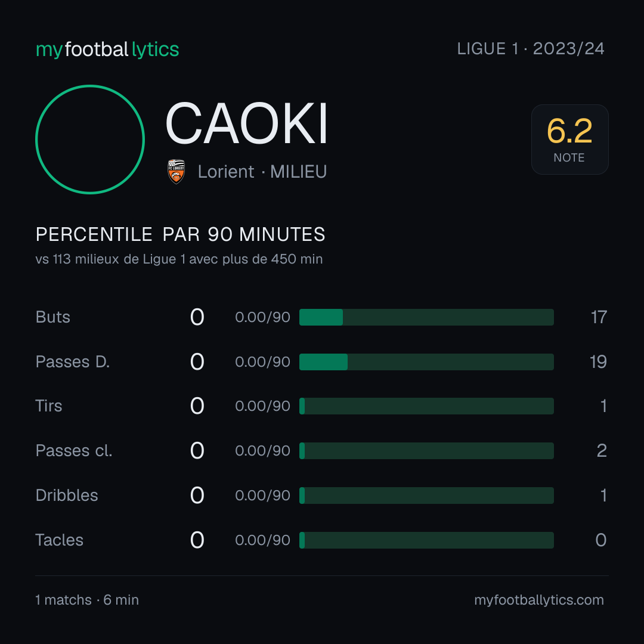
Task: Click the Tirs percentile bar
Action: pyautogui.click(x=426, y=406)
